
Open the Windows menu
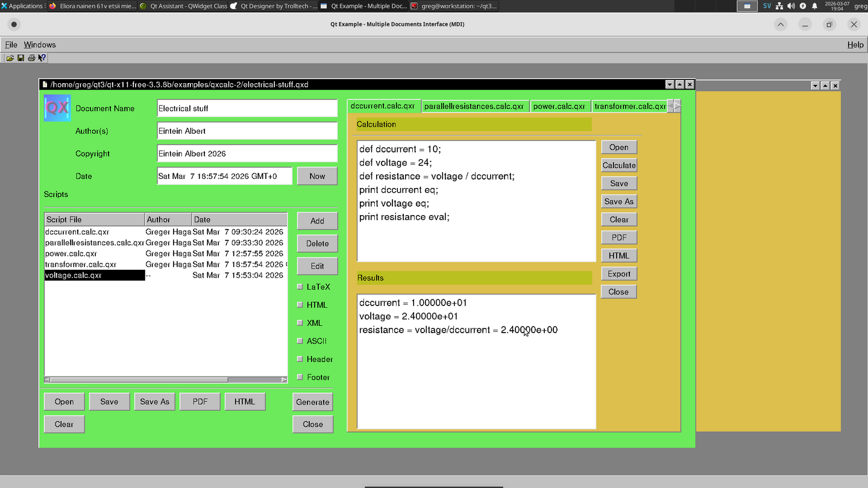click(x=40, y=45)
